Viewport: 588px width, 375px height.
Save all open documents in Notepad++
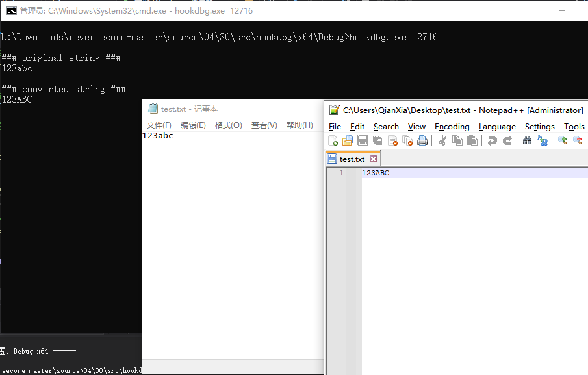[x=377, y=140]
